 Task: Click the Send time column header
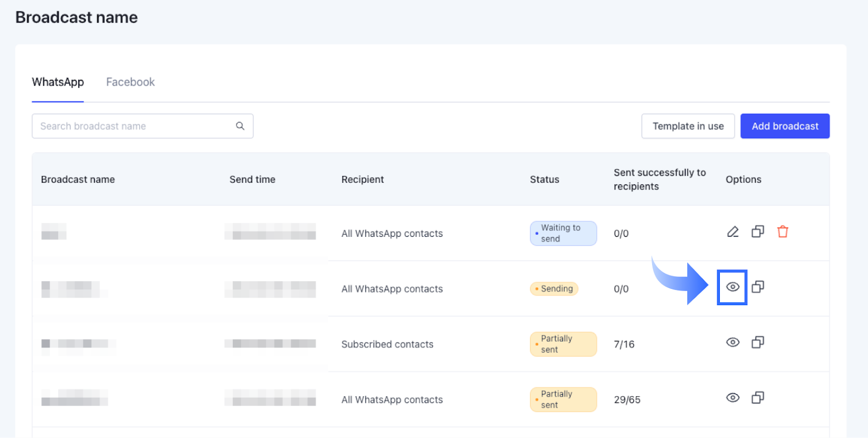(x=252, y=179)
